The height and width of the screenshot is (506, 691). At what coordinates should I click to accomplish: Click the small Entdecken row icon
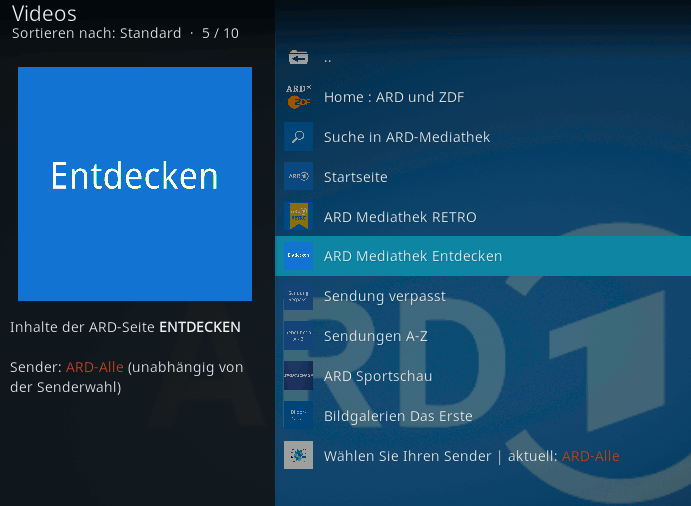click(298, 256)
